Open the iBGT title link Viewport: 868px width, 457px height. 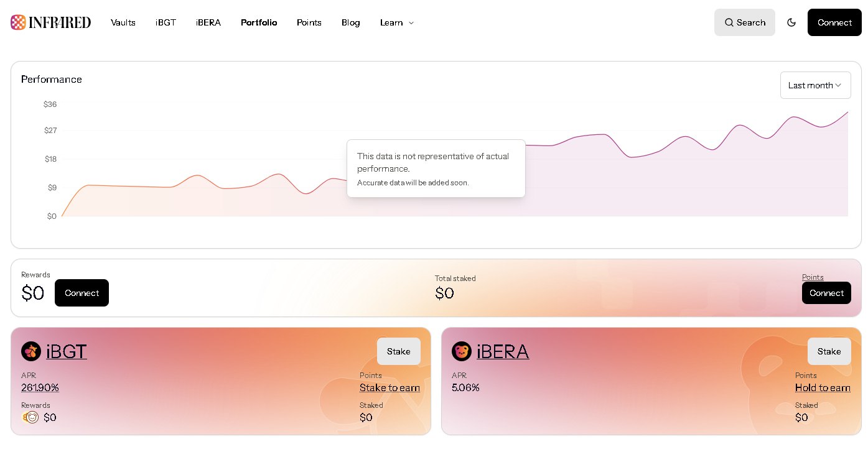(67, 351)
